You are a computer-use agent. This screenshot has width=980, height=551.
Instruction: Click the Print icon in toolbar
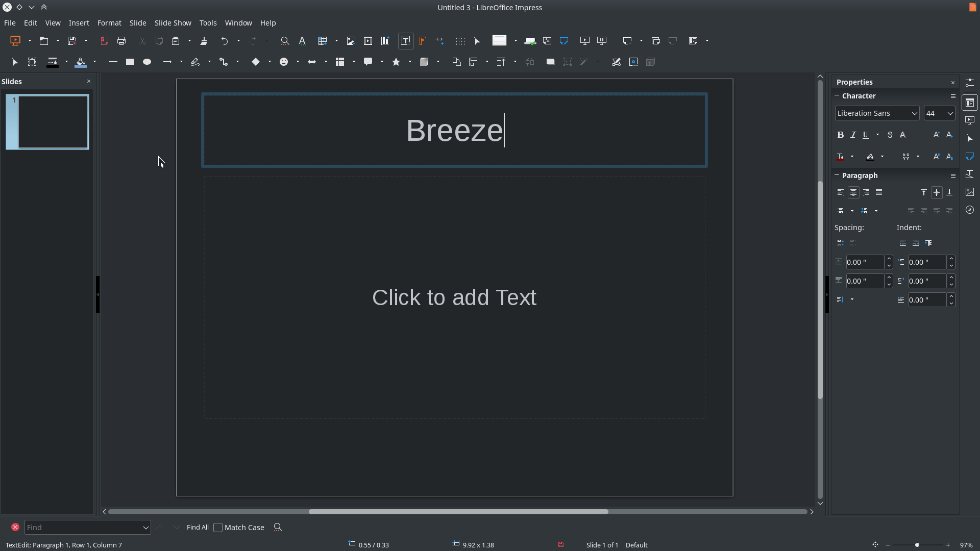click(x=121, y=41)
